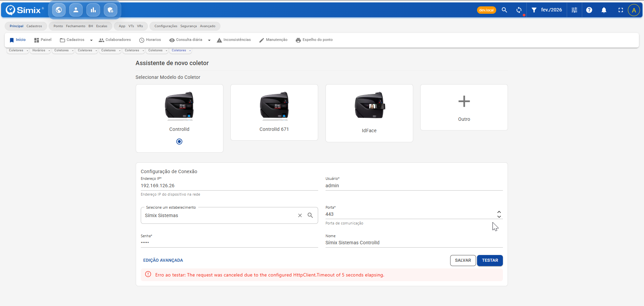Click the fev./2026 period label
Image resolution: width=644 pixels, height=306 pixels.
click(x=551, y=10)
